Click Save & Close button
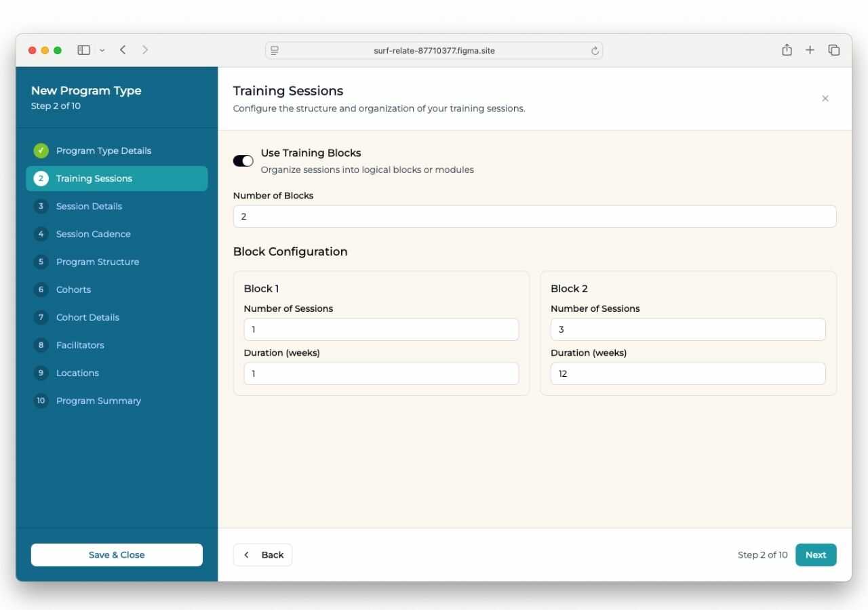 (x=117, y=554)
